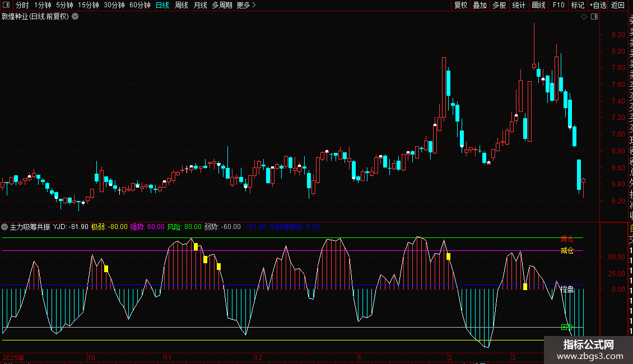The image size is (633, 364).
Task: Open 多股 multi-stock view
Action: 499,5
